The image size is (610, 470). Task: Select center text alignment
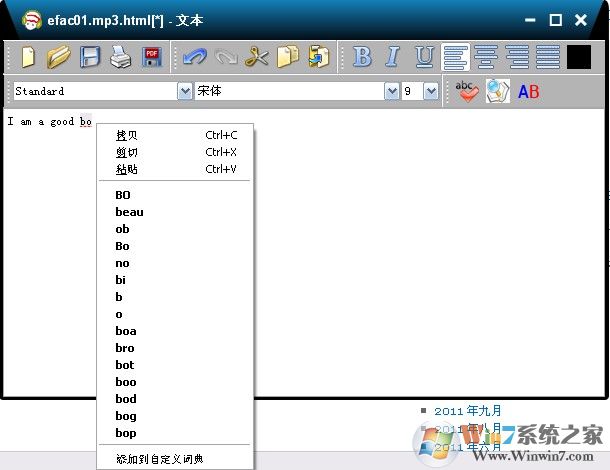486,57
